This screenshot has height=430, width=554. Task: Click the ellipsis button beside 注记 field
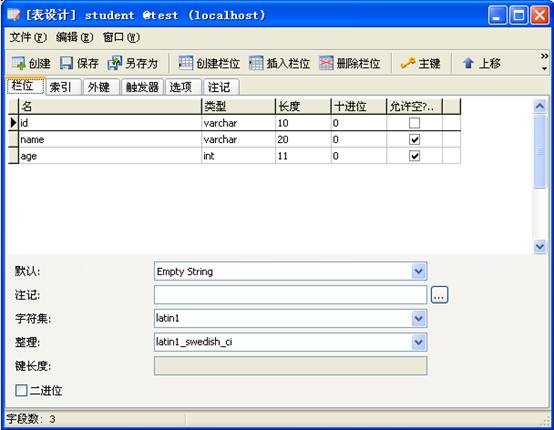click(x=440, y=295)
